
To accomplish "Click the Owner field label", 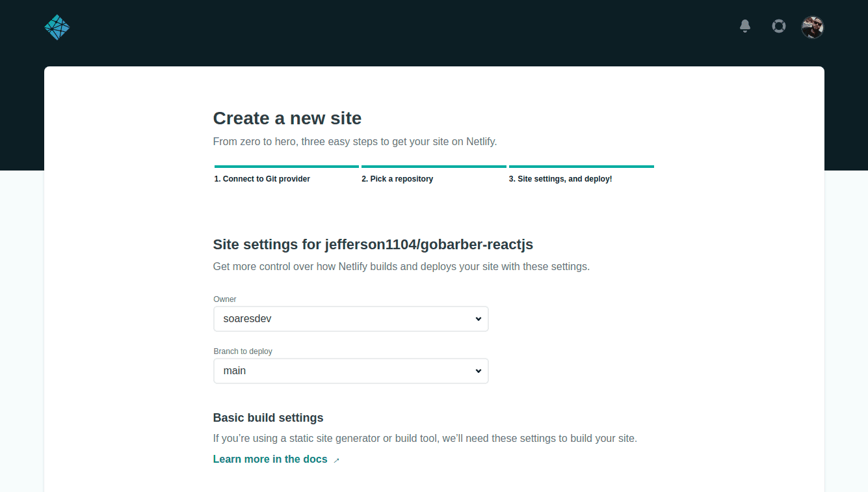I will click(x=225, y=299).
